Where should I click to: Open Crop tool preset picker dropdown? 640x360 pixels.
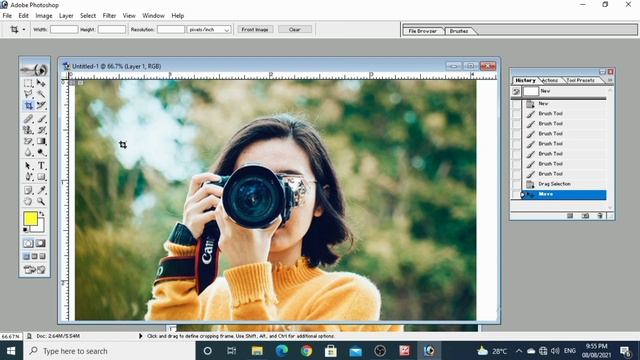(24, 29)
